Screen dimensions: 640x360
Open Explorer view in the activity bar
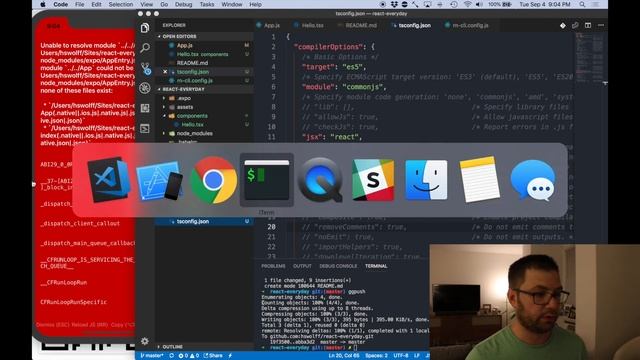click(x=145, y=28)
